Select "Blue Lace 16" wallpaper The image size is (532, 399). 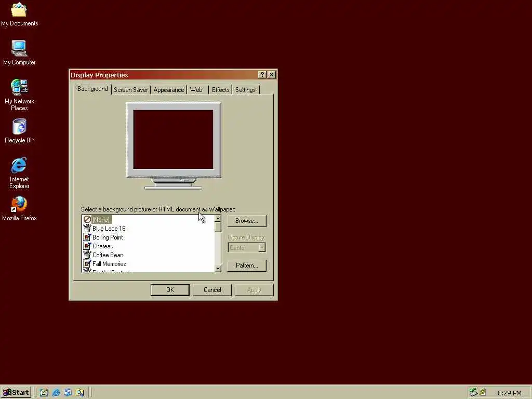pyautogui.click(x=109, y=229)
